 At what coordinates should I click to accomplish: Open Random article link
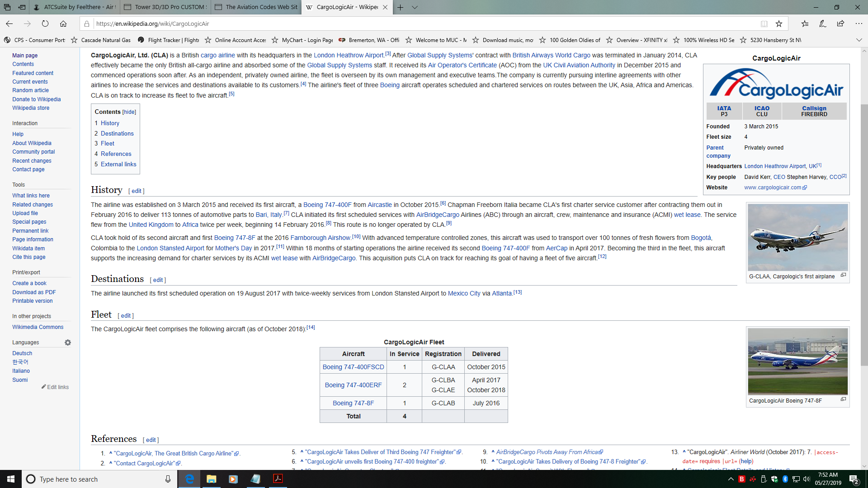pyautogui.click(x=30, y=90)
